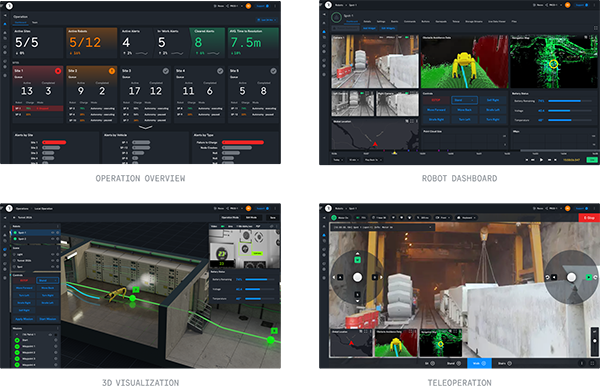600x386 pixels.
Task: Click Site 4 checkmark status icon
Action: 220,71
